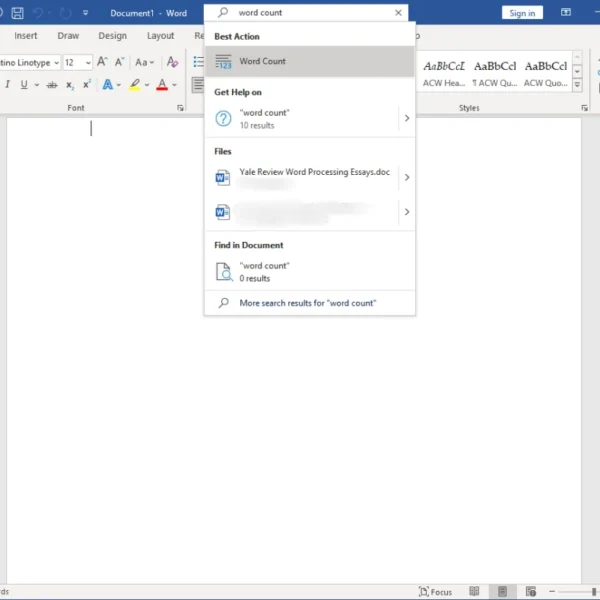600x600 pixels.
Task: Open Get Help on 'word count' result
Action: point(302,119)
